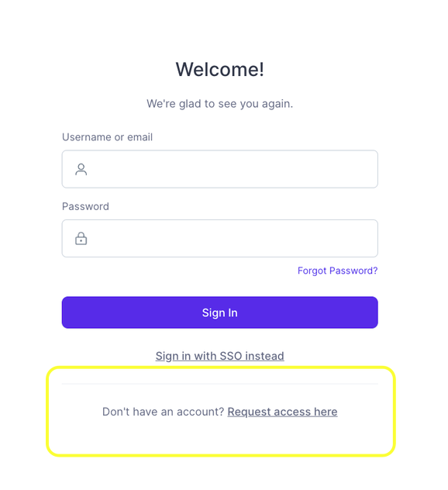This screenshot has width=448, height=490.
Task: Click the padlock icon in password field
Action: pyautogui.click(x=81, y=239)
